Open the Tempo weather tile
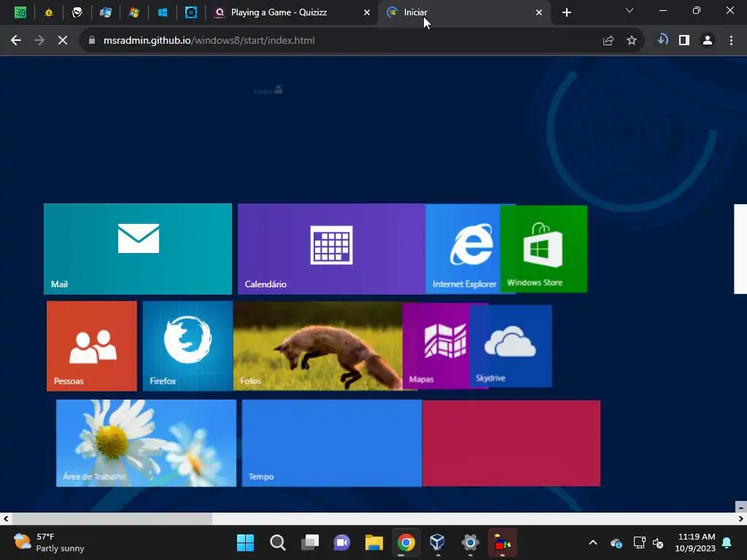747x560 pixels. [332, 443]
